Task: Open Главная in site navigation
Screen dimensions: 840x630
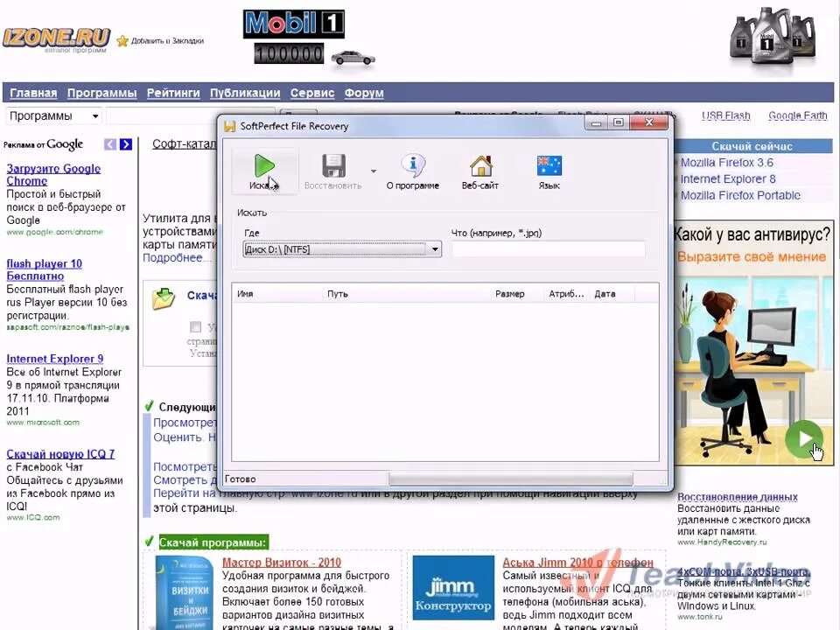Action: click(x=33, y=93)
